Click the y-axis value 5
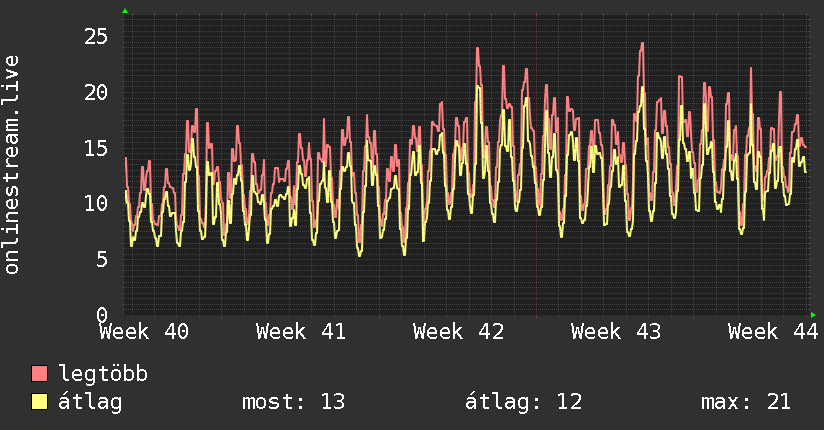Screen dimensions: 824x430 [102, 259]
